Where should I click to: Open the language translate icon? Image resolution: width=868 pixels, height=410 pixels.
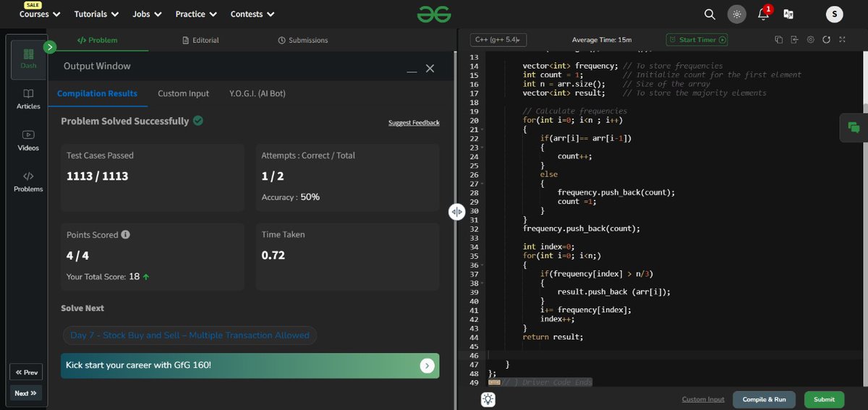(788, 14)
